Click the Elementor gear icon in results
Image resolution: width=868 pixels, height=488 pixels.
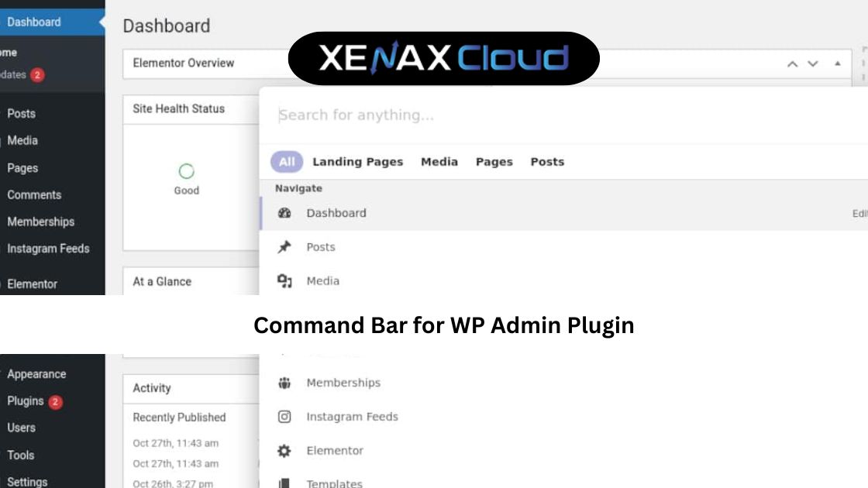tap(284, 451)
